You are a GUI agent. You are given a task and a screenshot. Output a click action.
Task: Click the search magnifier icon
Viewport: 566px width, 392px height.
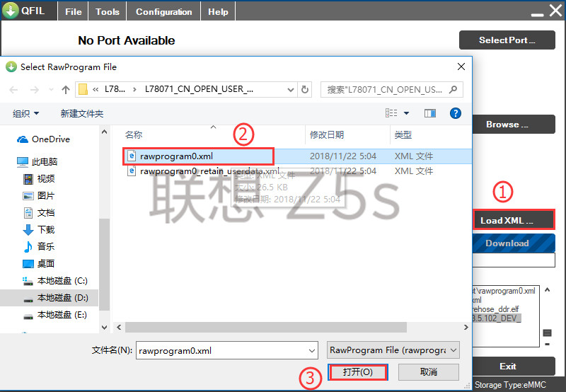[x=453, y=90]
